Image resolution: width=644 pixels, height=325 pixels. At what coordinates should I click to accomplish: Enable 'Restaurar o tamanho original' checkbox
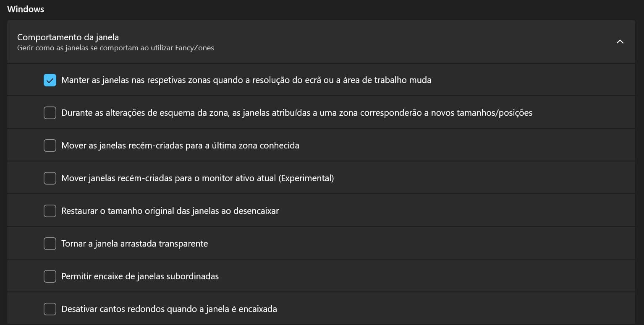(50, 211)
